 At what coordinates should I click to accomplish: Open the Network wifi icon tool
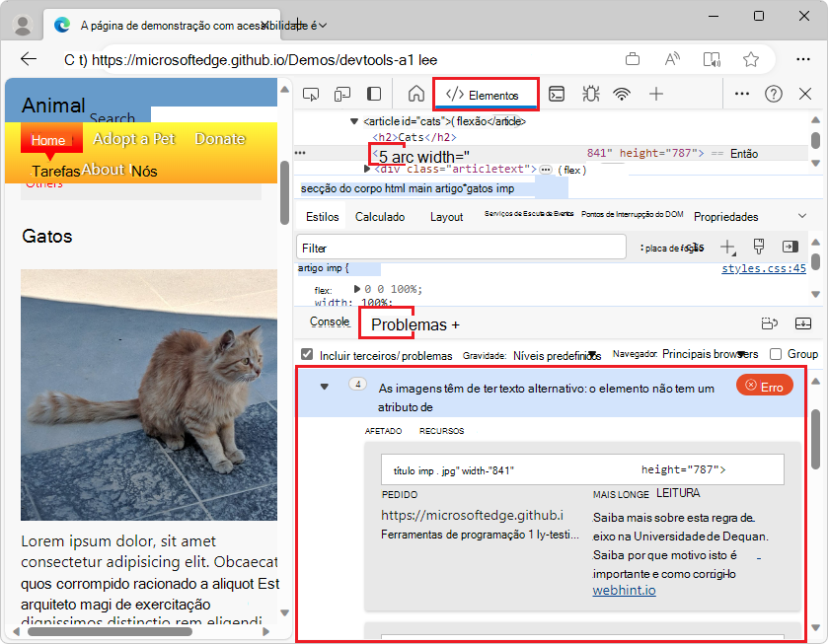point(622,95)
